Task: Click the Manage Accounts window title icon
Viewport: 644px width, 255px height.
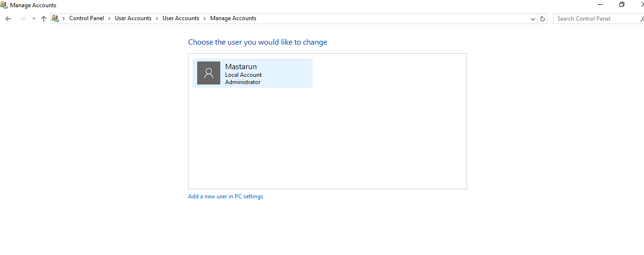Action: [4, 5]
